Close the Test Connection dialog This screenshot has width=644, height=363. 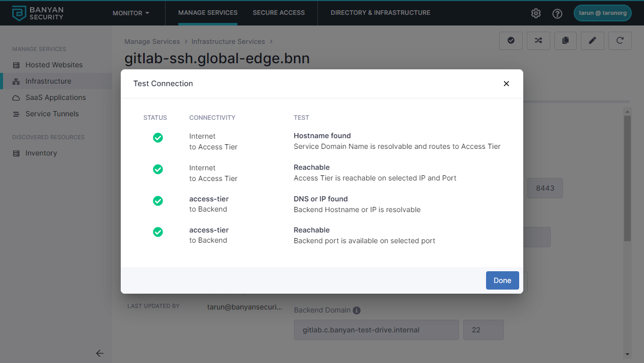click(506, 84)
